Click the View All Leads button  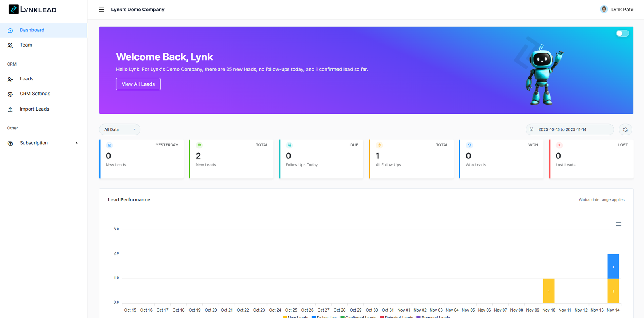click(x=138, y=84)
